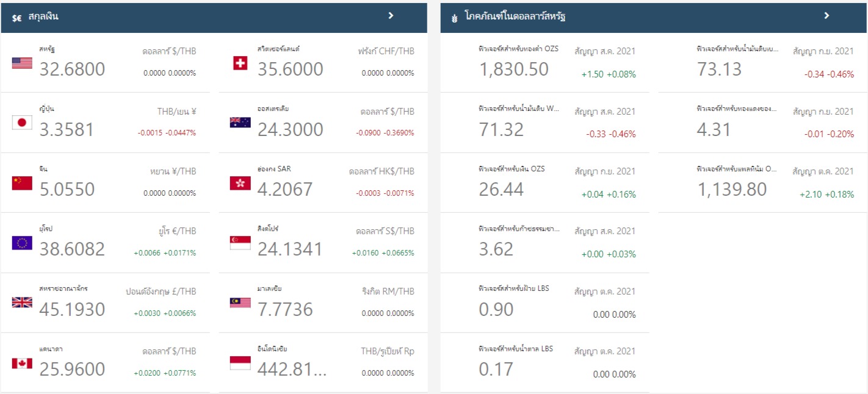Screen dimensions: 868x394
Task: Click the United States flag icon
Action: point(22,63)
